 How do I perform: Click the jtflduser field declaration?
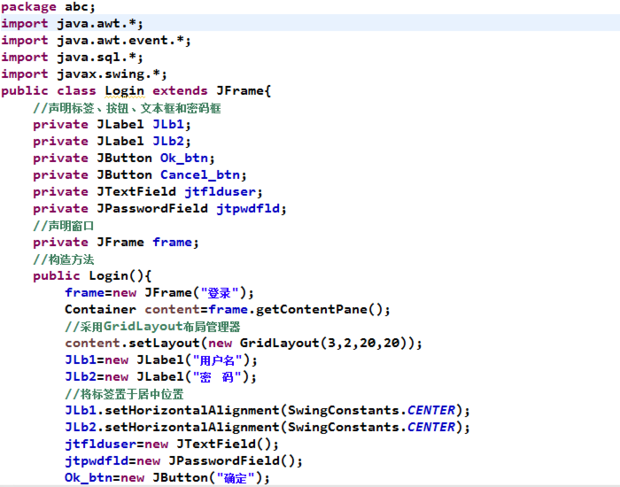coord(147,192)
